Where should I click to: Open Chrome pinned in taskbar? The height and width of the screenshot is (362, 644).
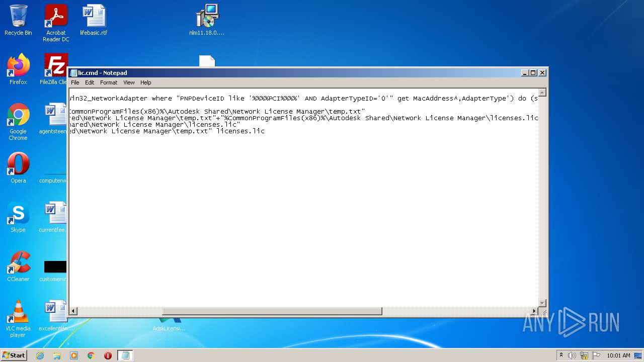91,355
